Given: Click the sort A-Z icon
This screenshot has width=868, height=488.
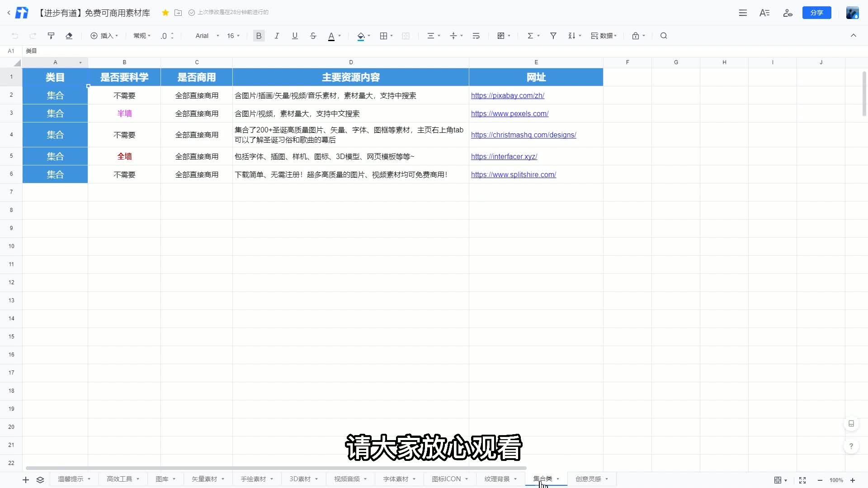Looking at the screenshot, I should [572, 36].
